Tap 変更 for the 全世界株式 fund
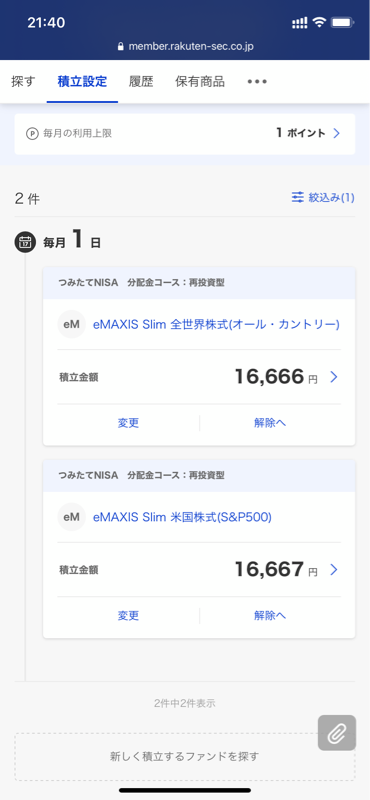370x800 pixels. [x=128, y=423]
